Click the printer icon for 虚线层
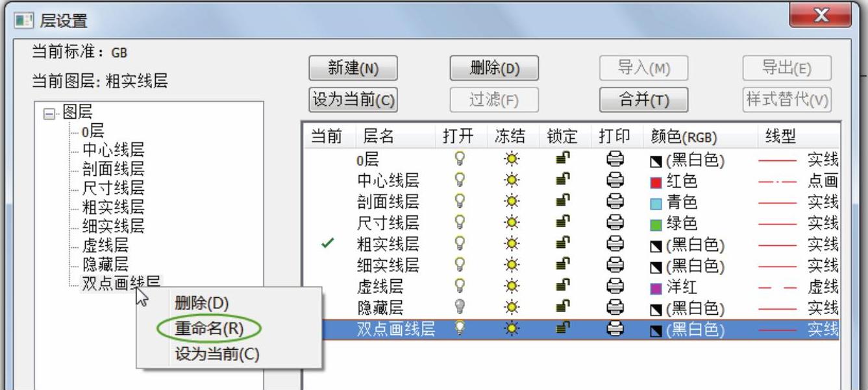 coord(615,287)
